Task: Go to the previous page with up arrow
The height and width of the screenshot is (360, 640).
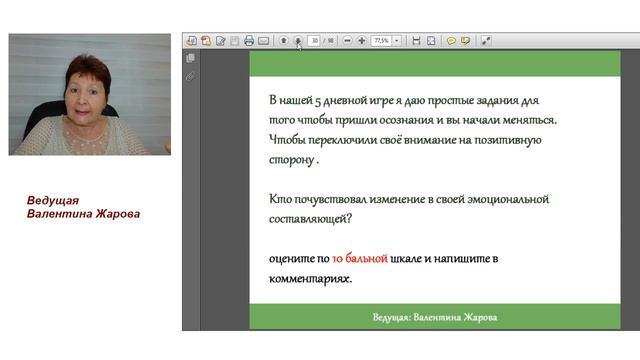Action: [284, 40]
